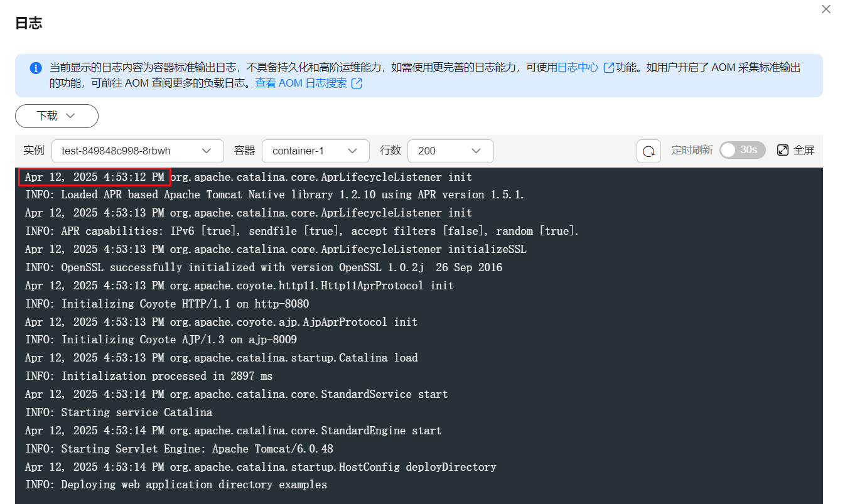Click log line 'Initializing Coyote HTTP/1.1 on http-8080'
The height and width of the screenshot is (504, 845).
coord(167,304)
